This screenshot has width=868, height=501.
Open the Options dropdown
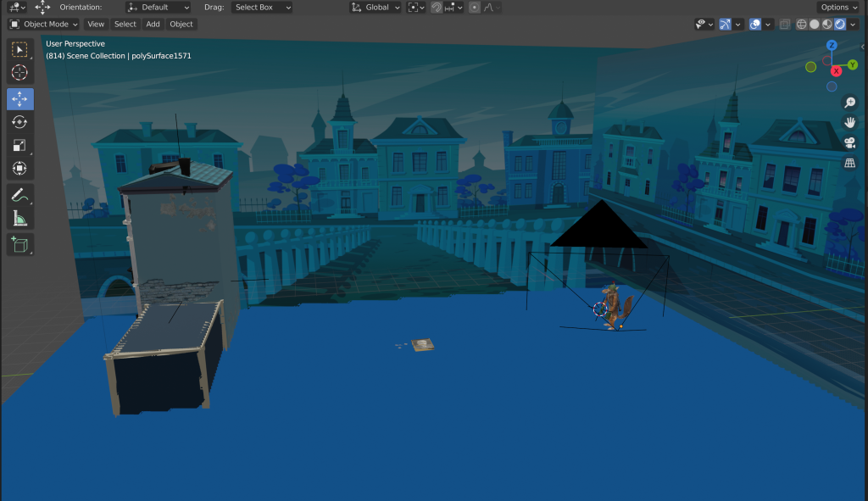tap(838, 7)
